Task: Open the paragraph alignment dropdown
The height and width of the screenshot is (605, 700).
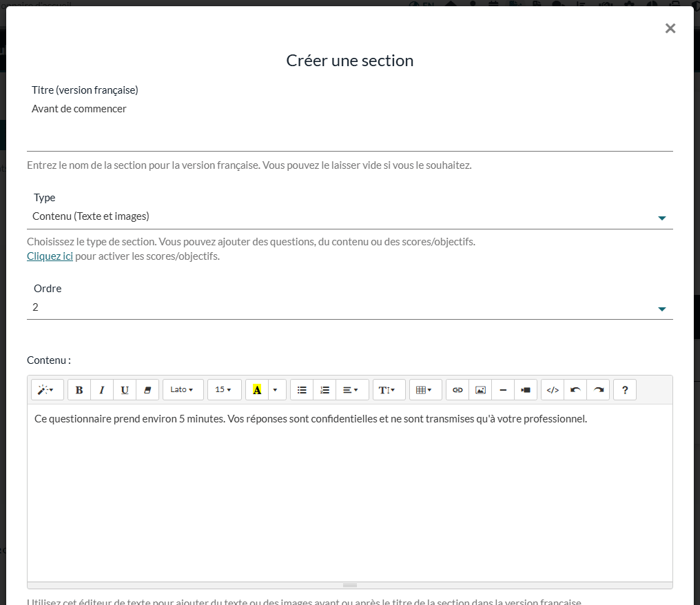Action: (x=352, y=390)
